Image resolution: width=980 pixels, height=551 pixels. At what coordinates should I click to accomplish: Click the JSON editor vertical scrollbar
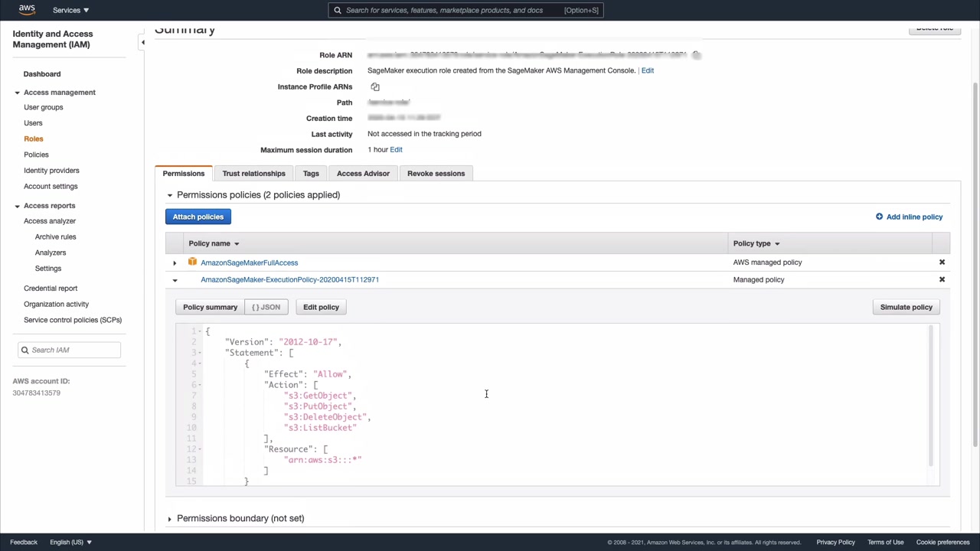tap(931, 395)
